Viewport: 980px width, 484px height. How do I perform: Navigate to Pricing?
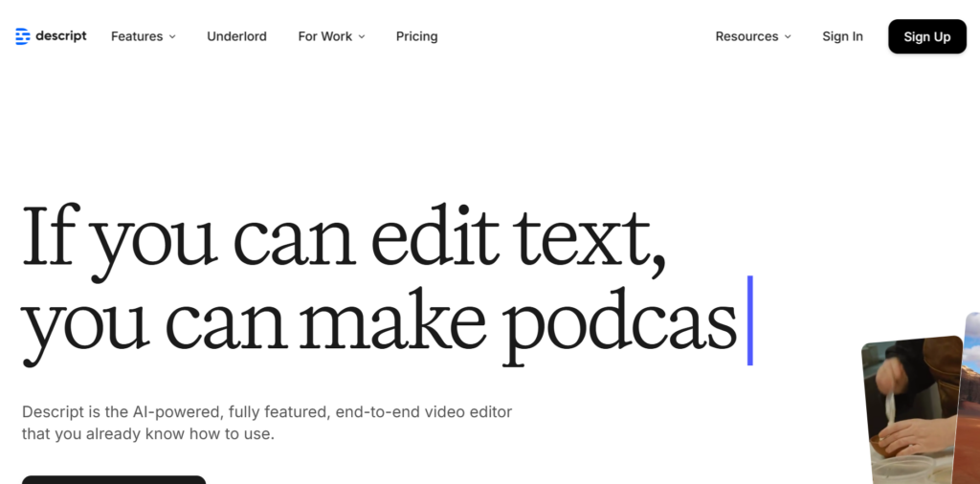coord(416,36)
